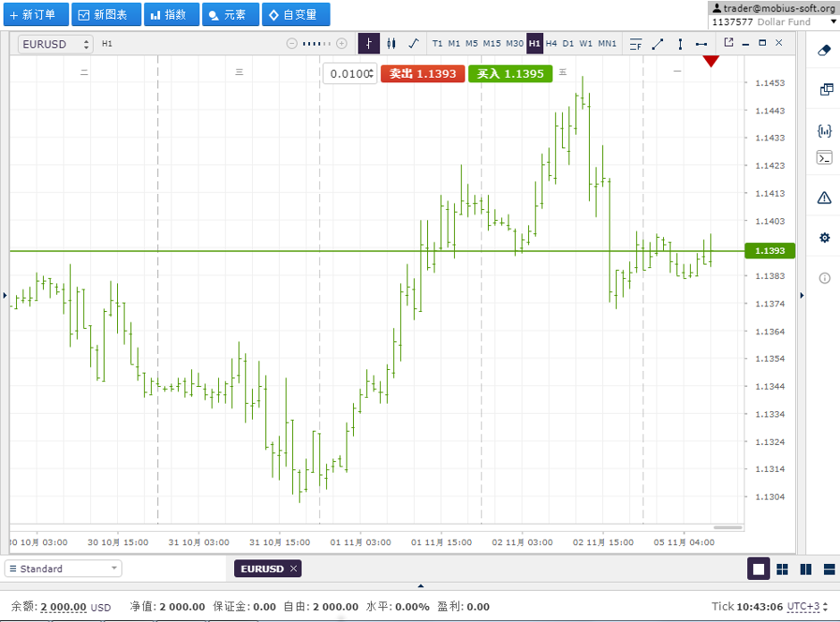Click the 1.1393 price label on axis

pos(769,251)
